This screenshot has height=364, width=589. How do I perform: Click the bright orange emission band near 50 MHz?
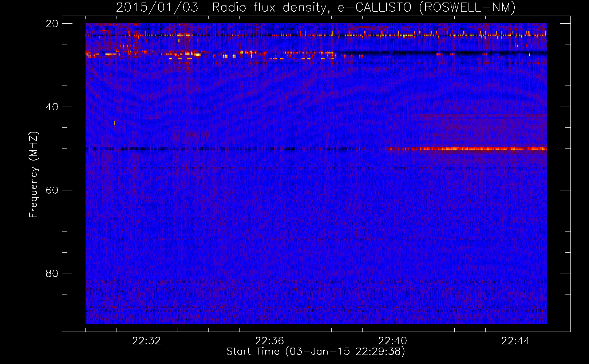click(466, 149)
